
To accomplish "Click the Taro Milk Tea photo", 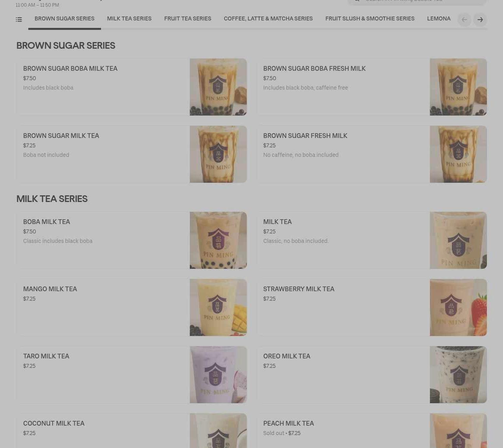I will tap(218, 375).
